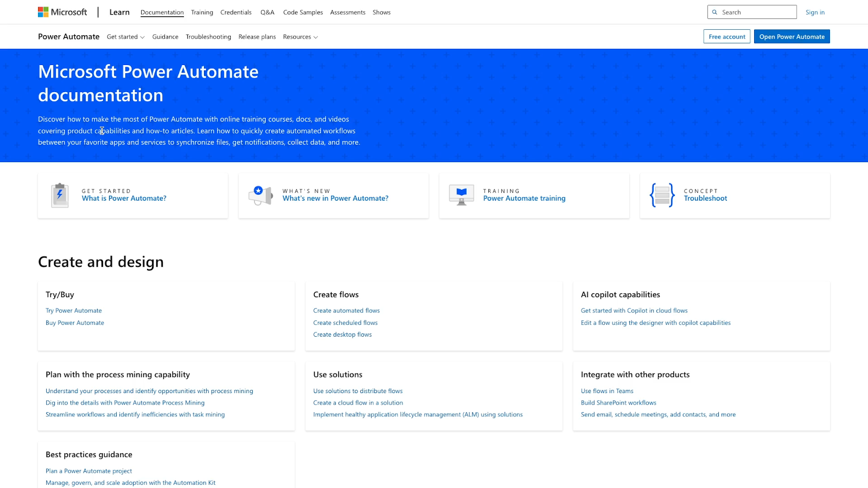Open Use solutions to distribute flows link
The width and height of the screenshot is (868, 488).
tap(358, 391)
